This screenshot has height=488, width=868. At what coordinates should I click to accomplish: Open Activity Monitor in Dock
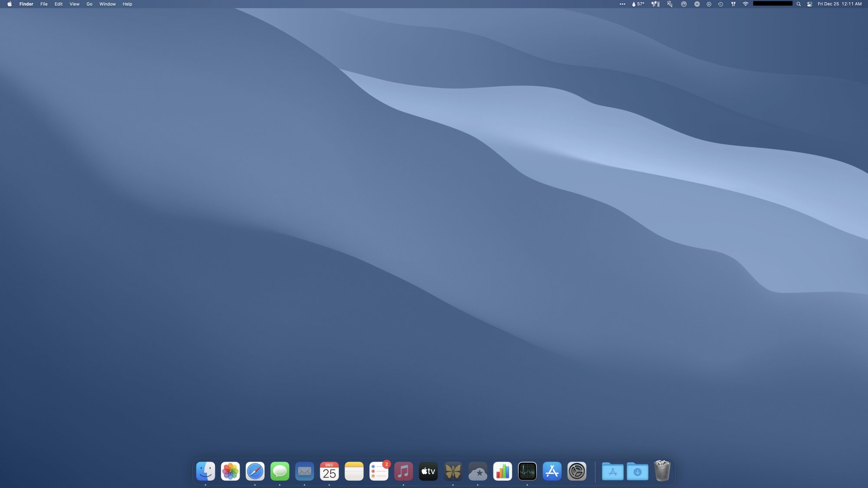pos(527,472)
